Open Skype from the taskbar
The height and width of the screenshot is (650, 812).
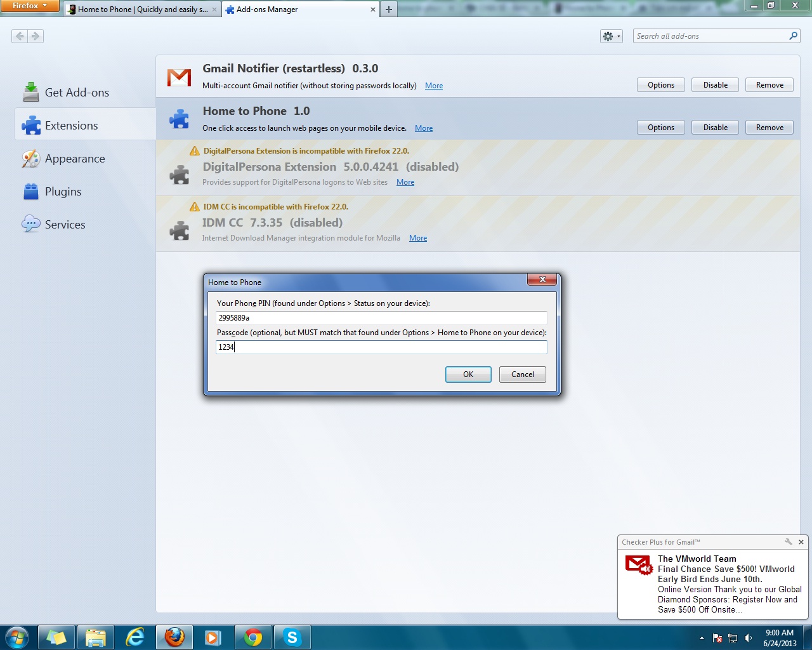pyautogui.click(x=292, y=637)
